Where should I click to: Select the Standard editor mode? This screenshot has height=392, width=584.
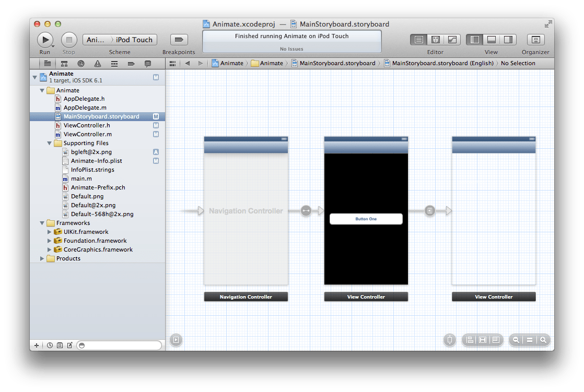point(418,40)
